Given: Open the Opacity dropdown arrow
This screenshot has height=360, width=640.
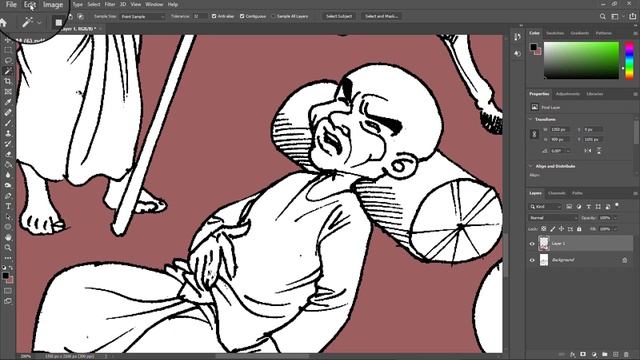Looking at the screenshot, I should click(615, 218).
